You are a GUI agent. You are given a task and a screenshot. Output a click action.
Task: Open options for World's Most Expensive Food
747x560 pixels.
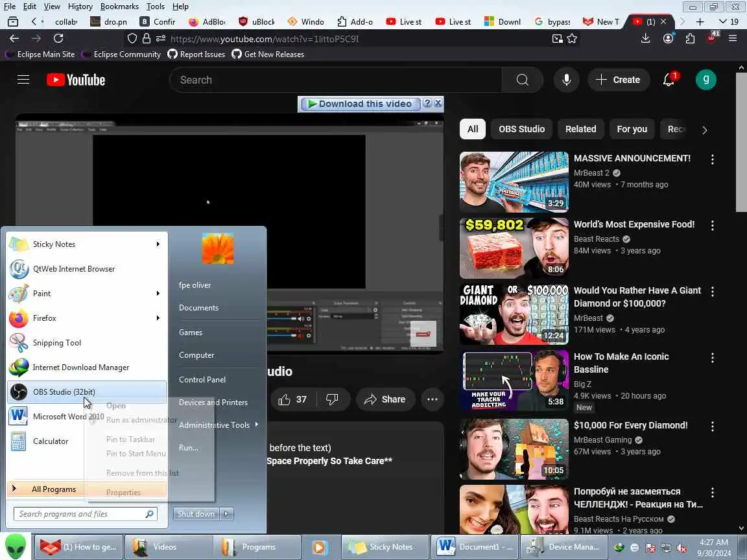(x=712, y=226)
